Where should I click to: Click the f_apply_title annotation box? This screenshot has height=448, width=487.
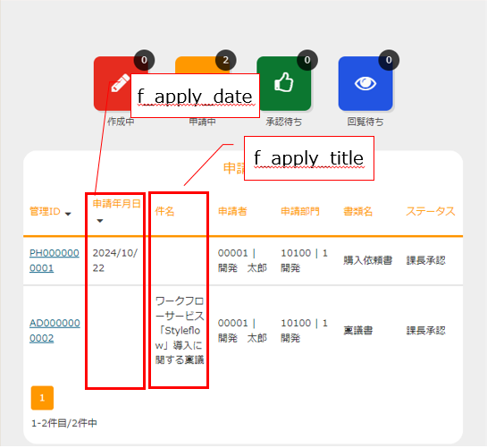click(x=309, y=158)
